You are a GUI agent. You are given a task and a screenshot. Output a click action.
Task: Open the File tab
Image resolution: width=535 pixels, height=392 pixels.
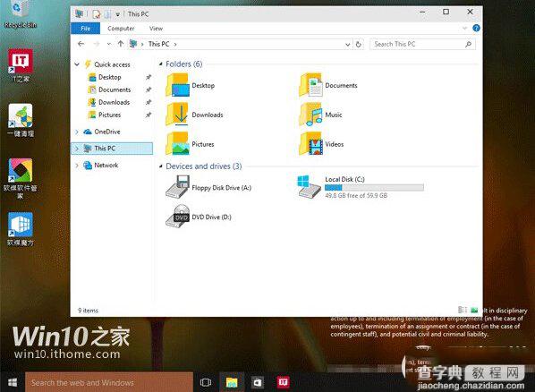(86, 29)
